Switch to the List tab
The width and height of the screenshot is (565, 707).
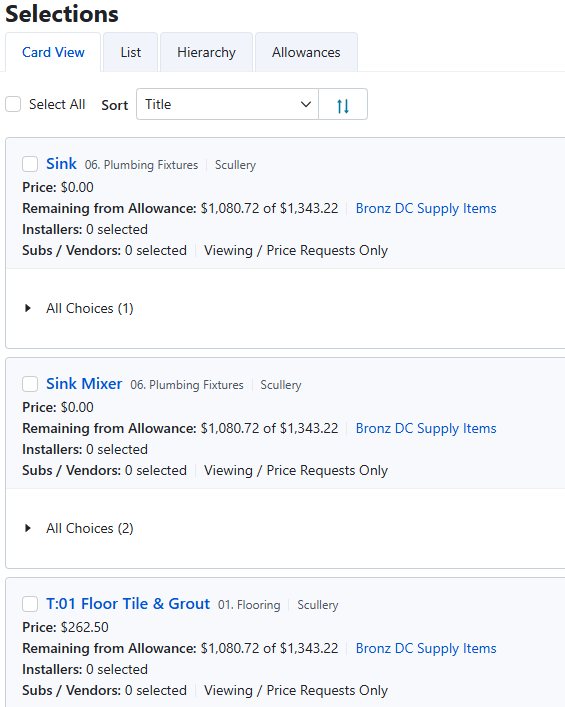pos(131,52)
